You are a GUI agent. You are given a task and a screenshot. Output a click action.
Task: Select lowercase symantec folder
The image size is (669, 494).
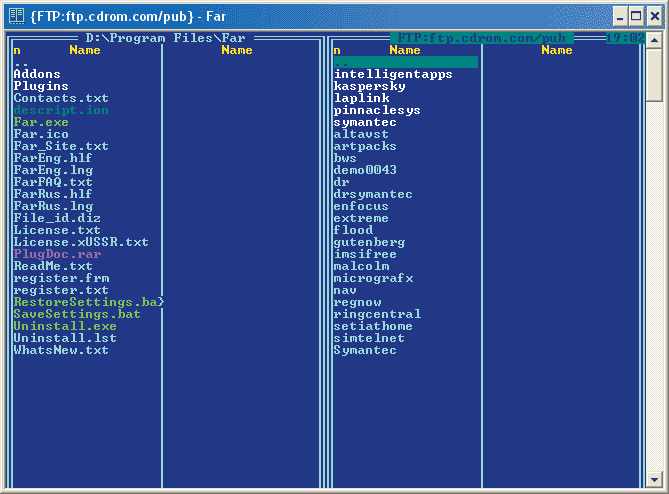click(x=365, y=122)
